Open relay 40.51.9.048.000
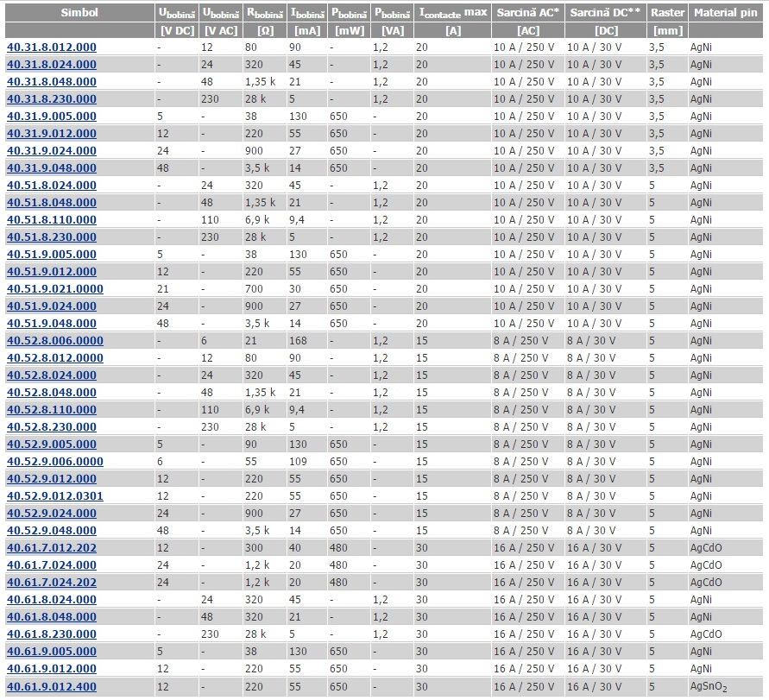Viewport: 769px width, 700px height. point(52,324)
